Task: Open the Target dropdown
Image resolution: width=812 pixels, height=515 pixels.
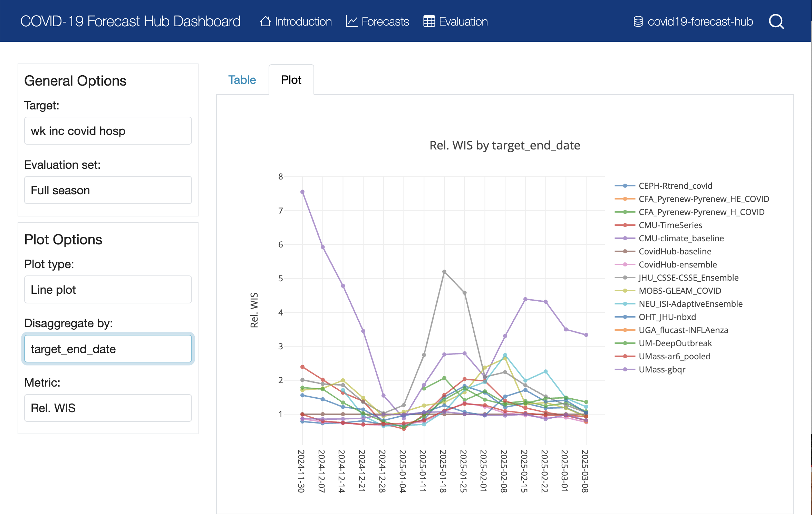Action: click(x=108, y=131)
